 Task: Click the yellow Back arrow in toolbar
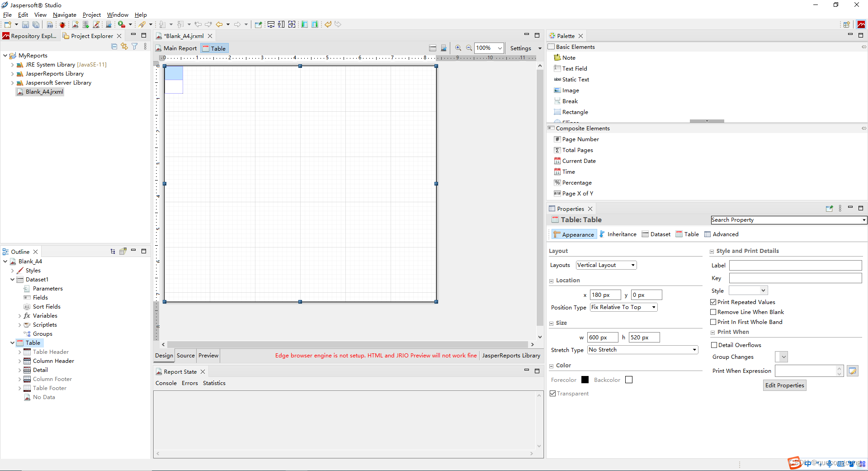(219, 24)
